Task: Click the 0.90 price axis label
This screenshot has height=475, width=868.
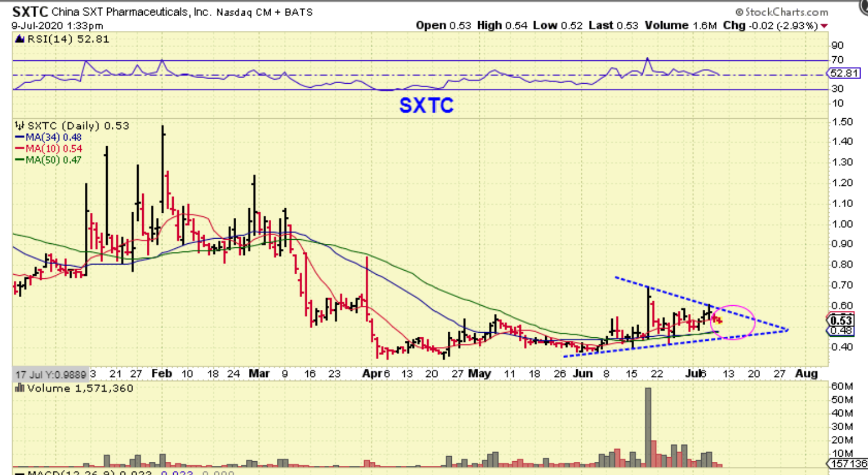Action: pyautogui.click(x=842, y=244)
